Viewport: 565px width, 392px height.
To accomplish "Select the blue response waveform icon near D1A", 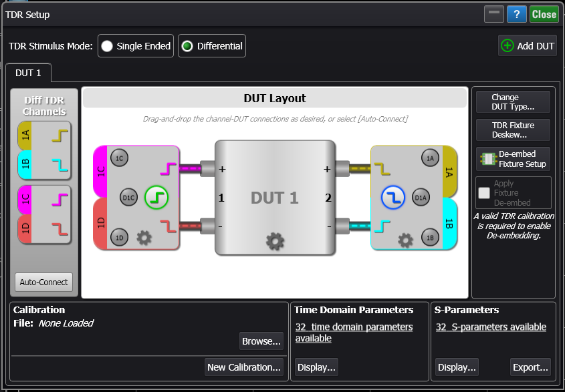I will tap(392, 198).
